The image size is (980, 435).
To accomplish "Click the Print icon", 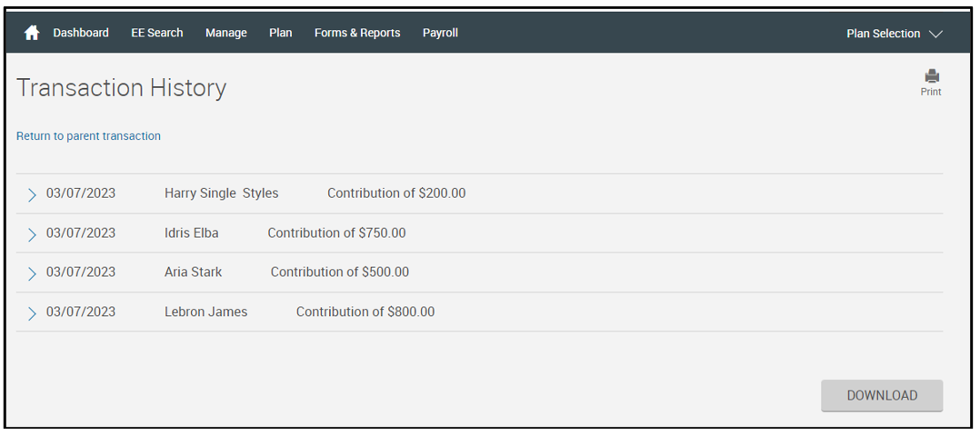I will pyautogui.click(x=931, y=81).
